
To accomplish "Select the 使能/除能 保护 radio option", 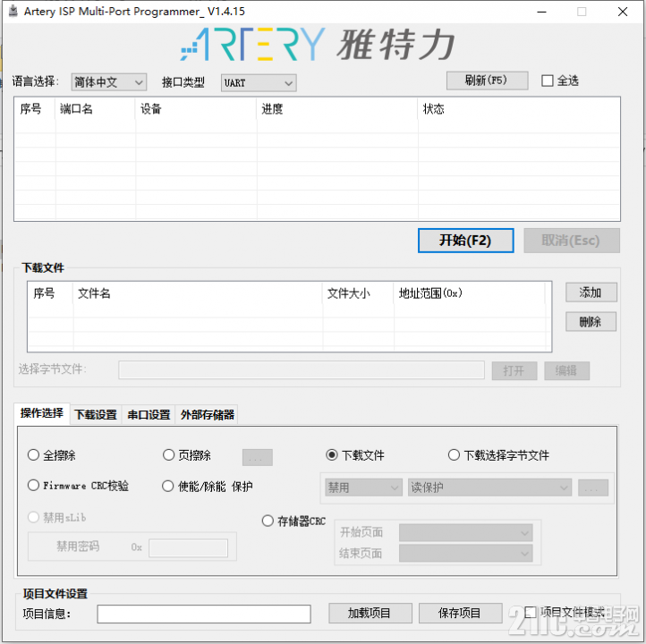I will coord(167,487).
